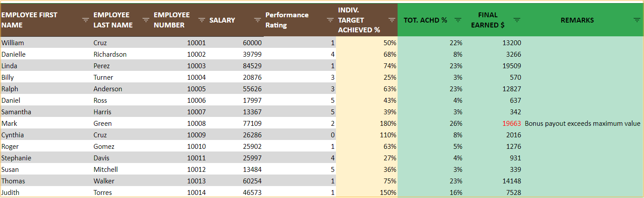Click the first name cell Billy

tap(46, 78)
